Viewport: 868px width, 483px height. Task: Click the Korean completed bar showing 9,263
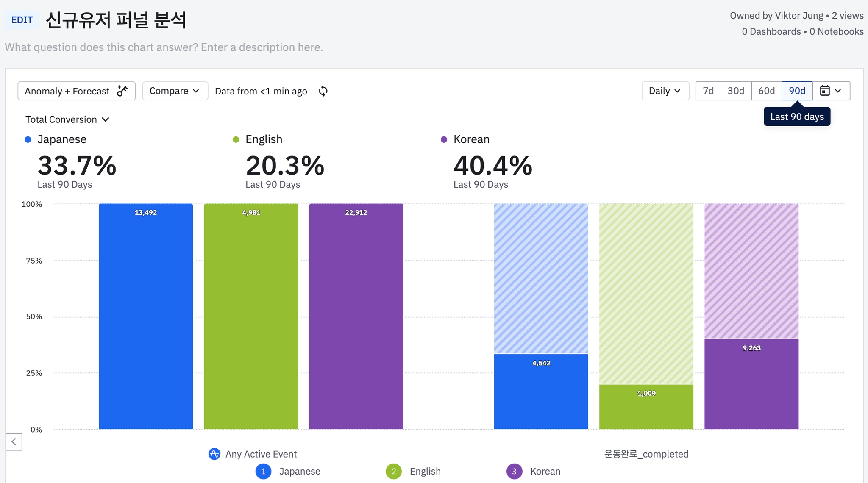pyautogui.click(x=751, y=383)
